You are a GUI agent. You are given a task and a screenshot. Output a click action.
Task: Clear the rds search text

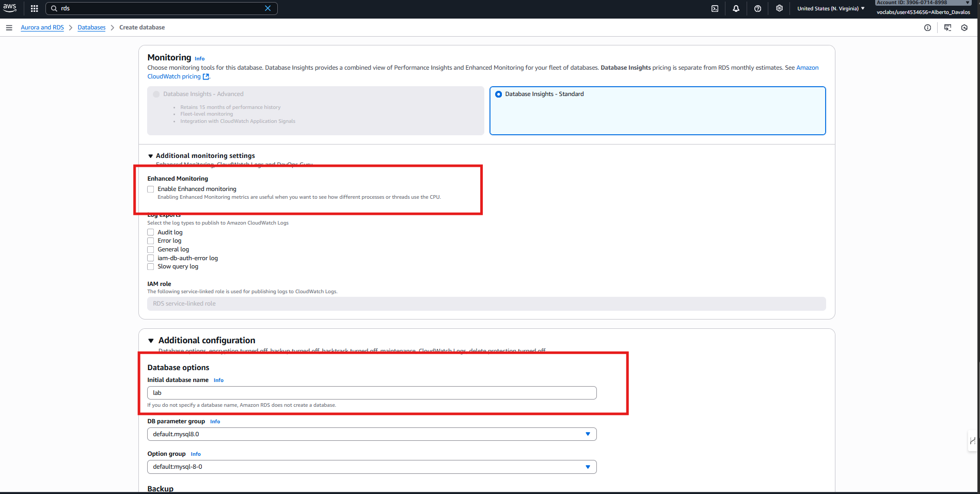(267, 8)
